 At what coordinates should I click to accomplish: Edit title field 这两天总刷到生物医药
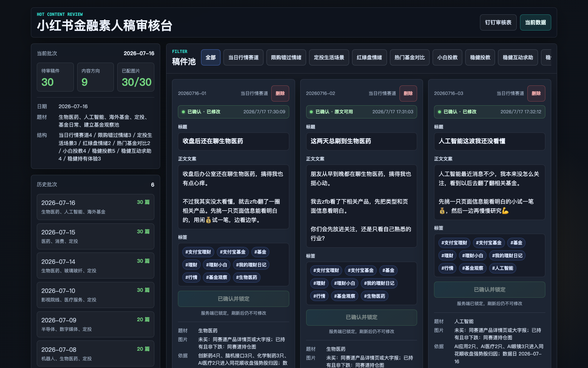(361, 141)
